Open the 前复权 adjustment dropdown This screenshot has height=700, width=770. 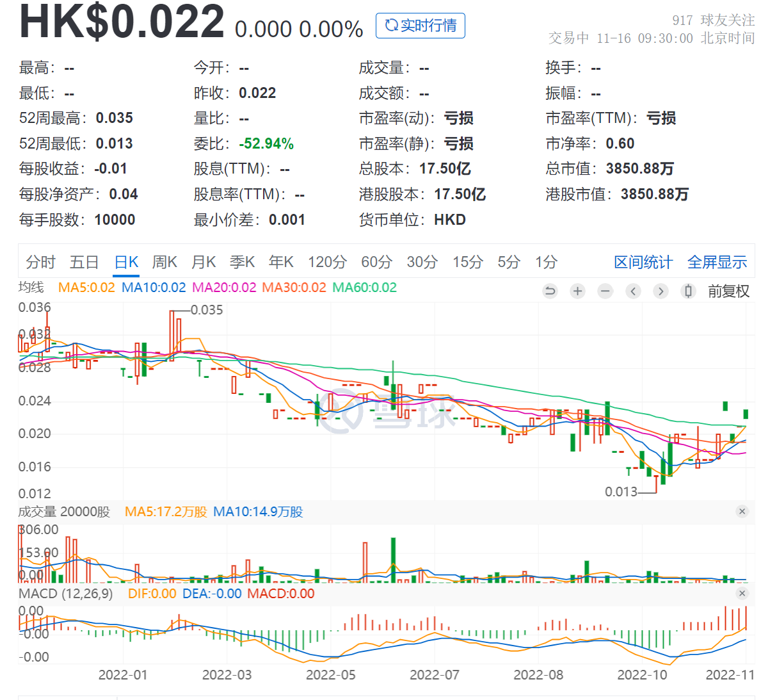728,291
